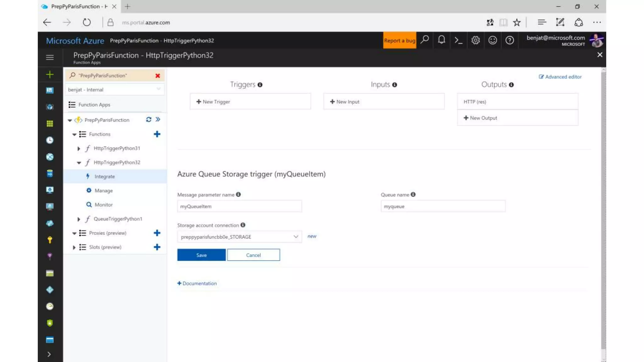Click the New Trigger box
Screen dimensions: 644x362
point(250,101)
